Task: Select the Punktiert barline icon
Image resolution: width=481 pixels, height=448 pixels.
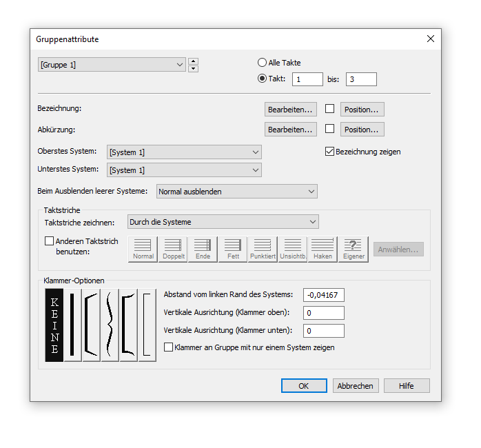Action: pyautogui.click(x=263, y=250)
